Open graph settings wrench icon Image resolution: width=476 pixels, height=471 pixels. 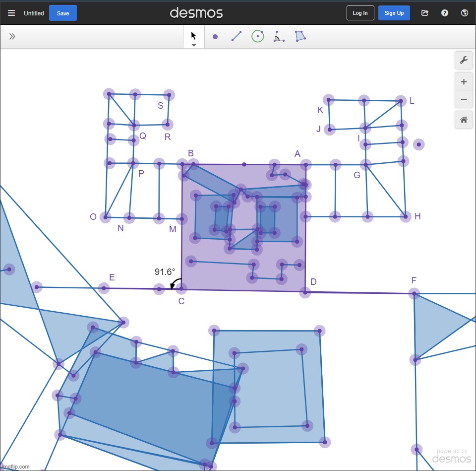point(464,60)
